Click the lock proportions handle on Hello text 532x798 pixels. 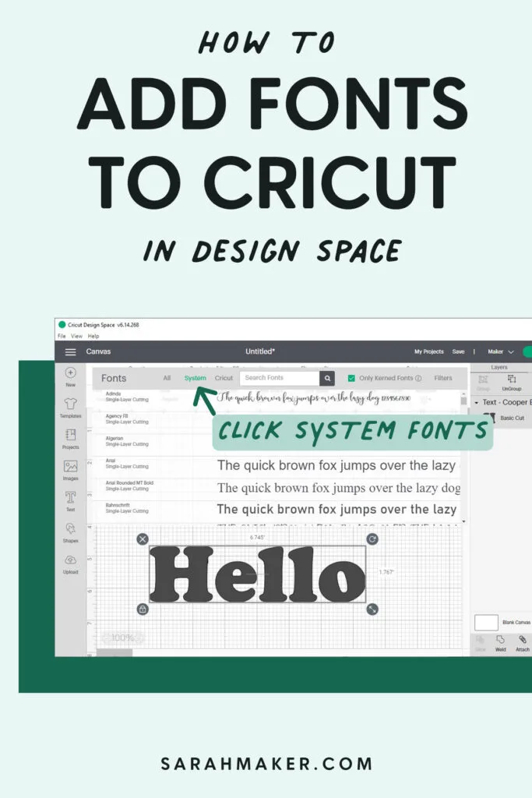click(143, 609)
